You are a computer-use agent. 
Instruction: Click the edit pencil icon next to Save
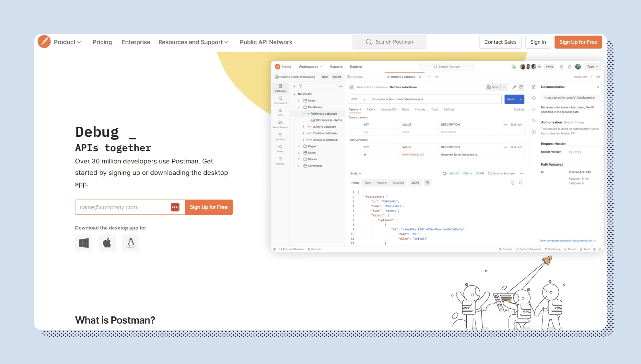[514, 87]
